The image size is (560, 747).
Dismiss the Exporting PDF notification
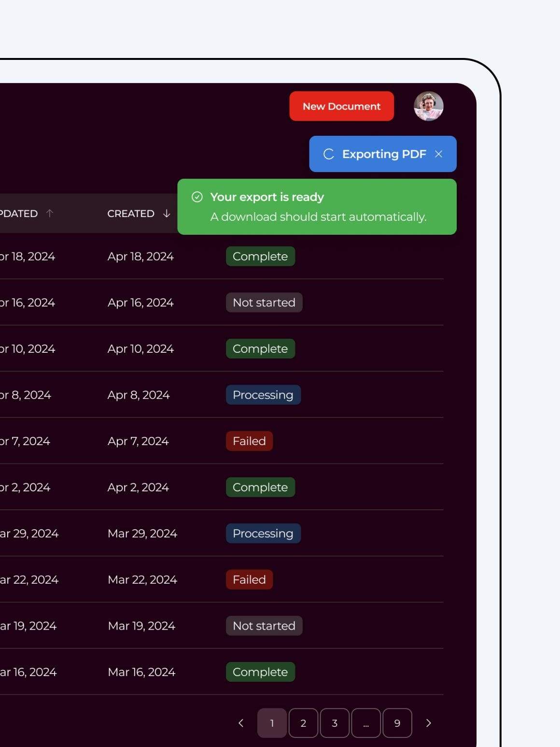pyautogui.click(x=438, y=154)
